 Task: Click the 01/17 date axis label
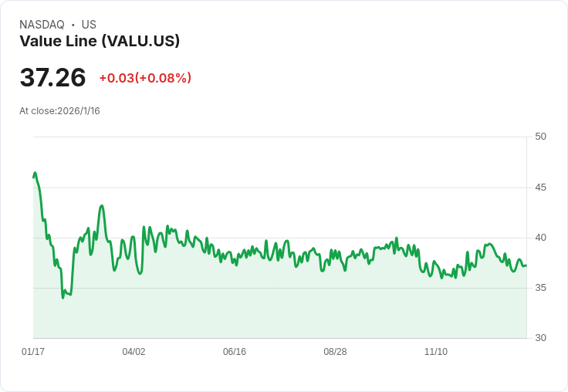click(33, 351)
